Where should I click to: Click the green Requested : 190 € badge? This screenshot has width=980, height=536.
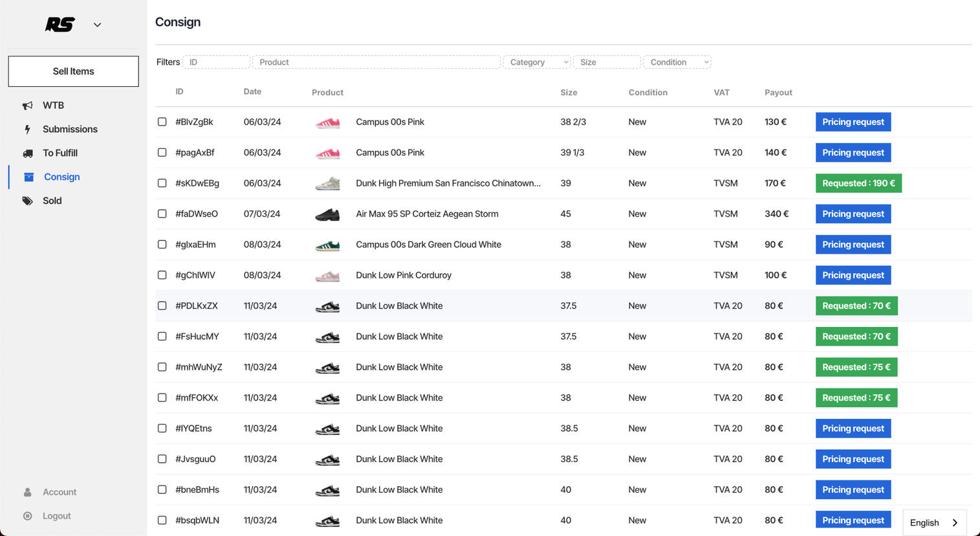(x=858, y=183)
